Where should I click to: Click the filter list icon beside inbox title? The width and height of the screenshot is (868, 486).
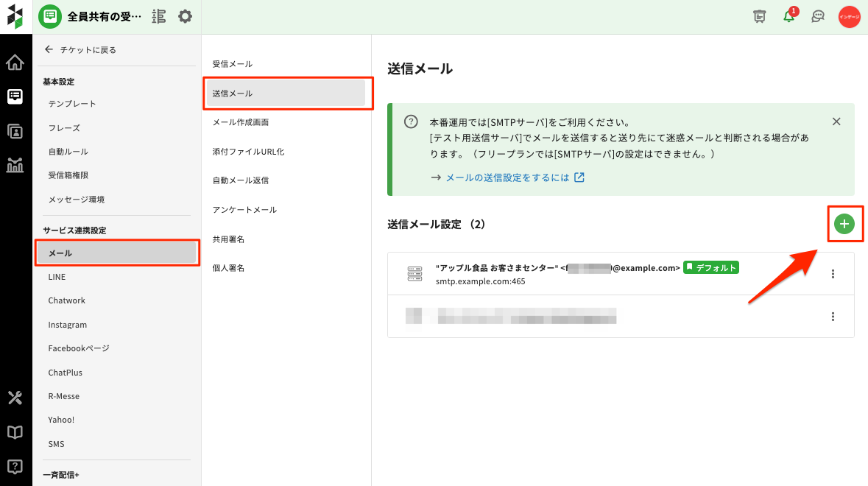(158, 16)
